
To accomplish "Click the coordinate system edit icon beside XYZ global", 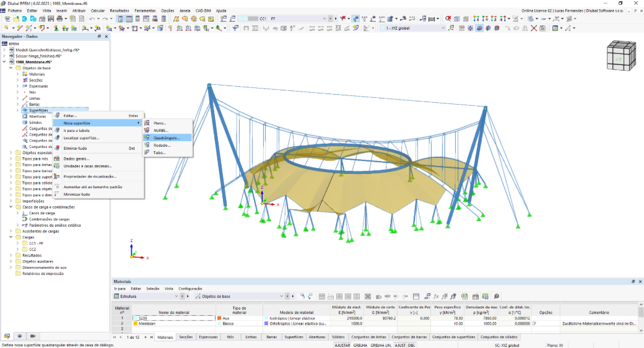I will (x=451, y=28).
